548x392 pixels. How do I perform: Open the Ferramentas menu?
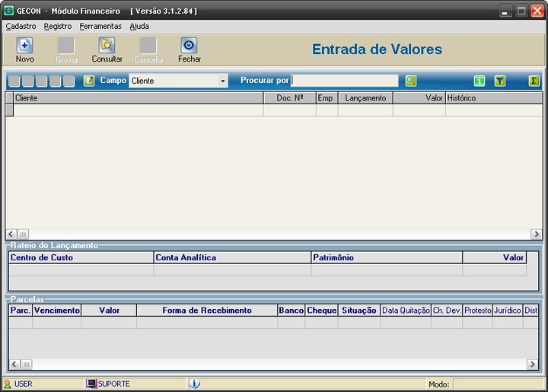click(100, 26)
